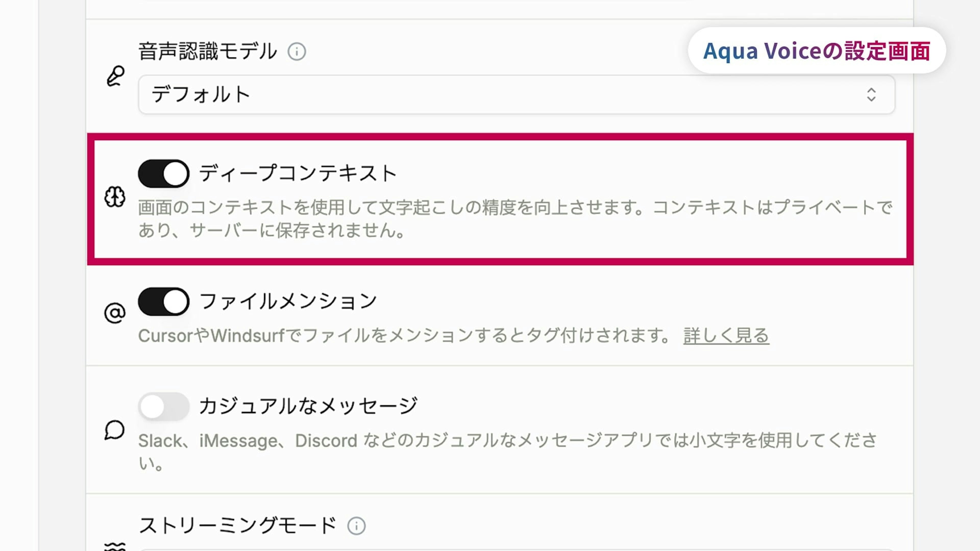This screenshot has height=551, width=980.
Task: Click the @ icon for ファイルメンション
Action: tap(115, 313)
